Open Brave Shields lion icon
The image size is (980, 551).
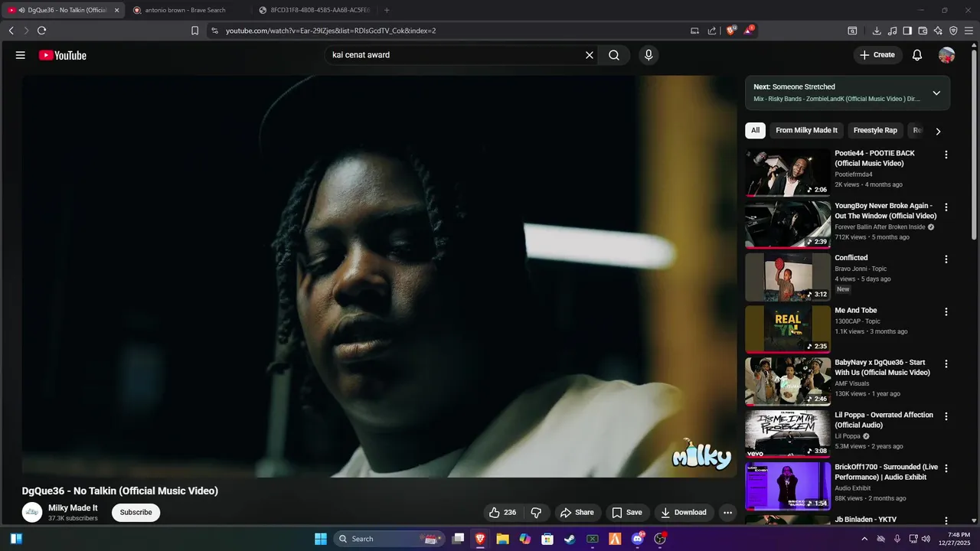[730, 31]
